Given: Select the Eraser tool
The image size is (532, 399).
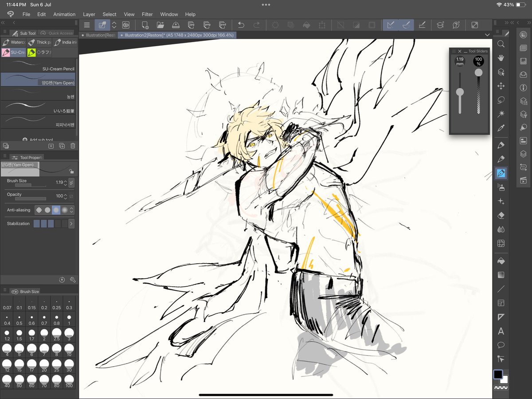Looking at the screenshot, I should click(501, 215).
